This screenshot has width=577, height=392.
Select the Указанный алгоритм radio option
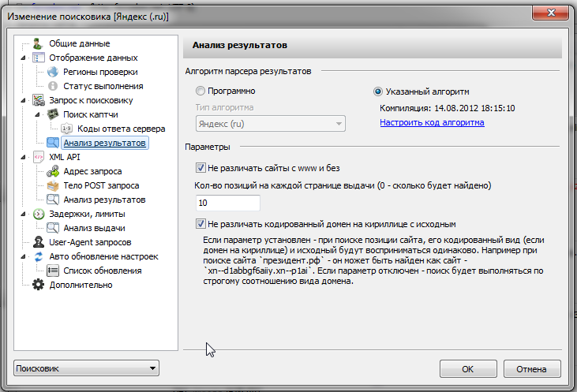pos(378,91)
